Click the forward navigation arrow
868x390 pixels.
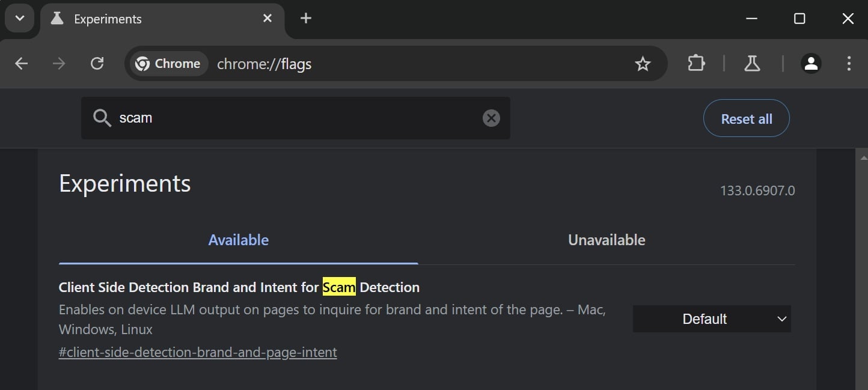(x=59, y=64)
